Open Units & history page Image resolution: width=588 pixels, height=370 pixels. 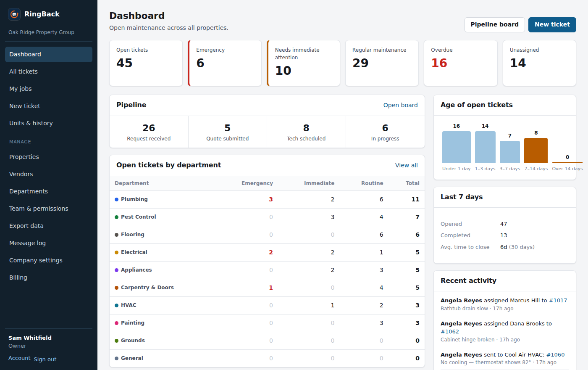pyautogui.click(x=49, y=123)
